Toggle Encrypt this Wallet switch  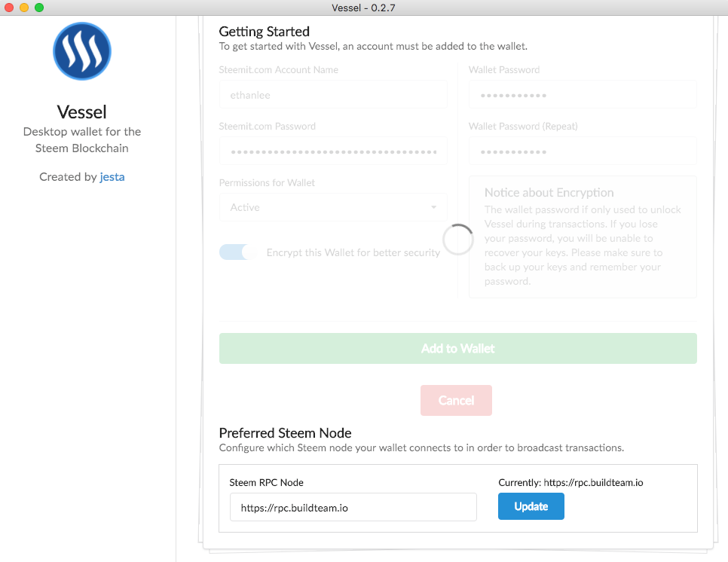[237, 252]
